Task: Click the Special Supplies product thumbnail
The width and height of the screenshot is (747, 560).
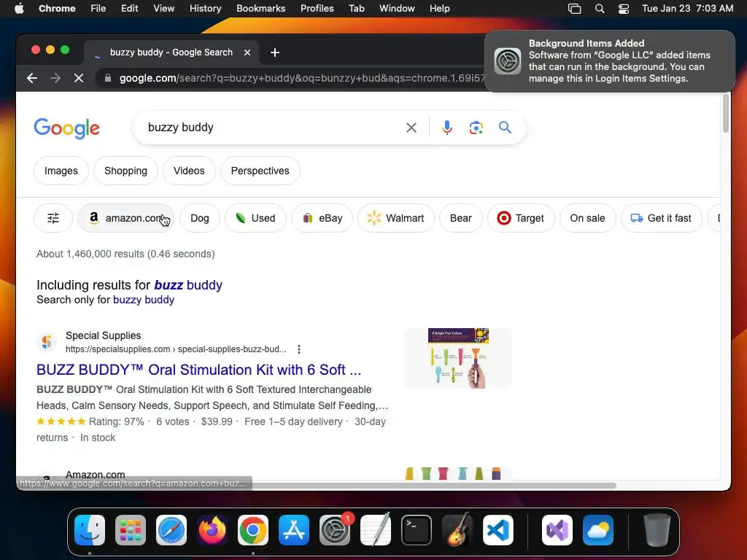Action: coord(458,358)
